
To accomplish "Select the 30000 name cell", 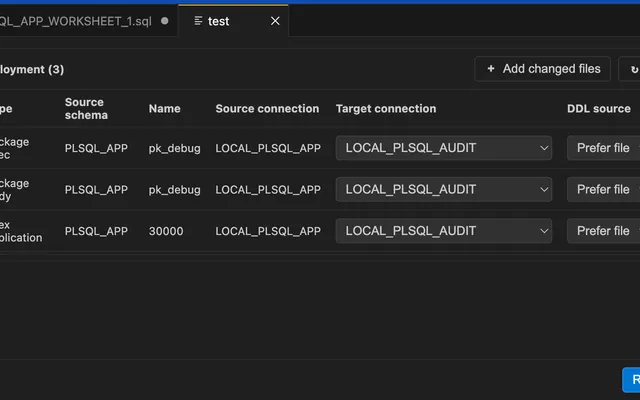I will coord(166,231).
